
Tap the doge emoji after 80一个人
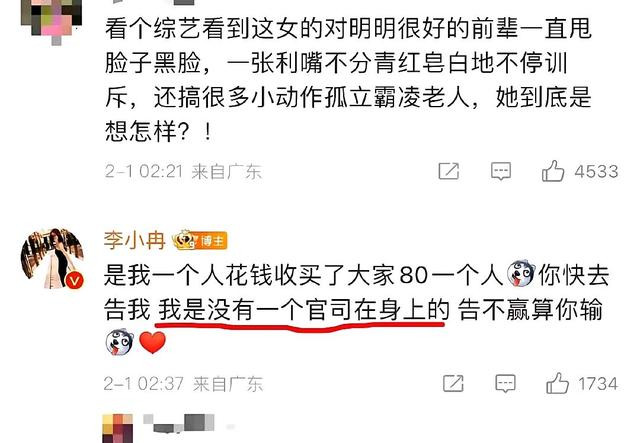(x=521, y=274)
